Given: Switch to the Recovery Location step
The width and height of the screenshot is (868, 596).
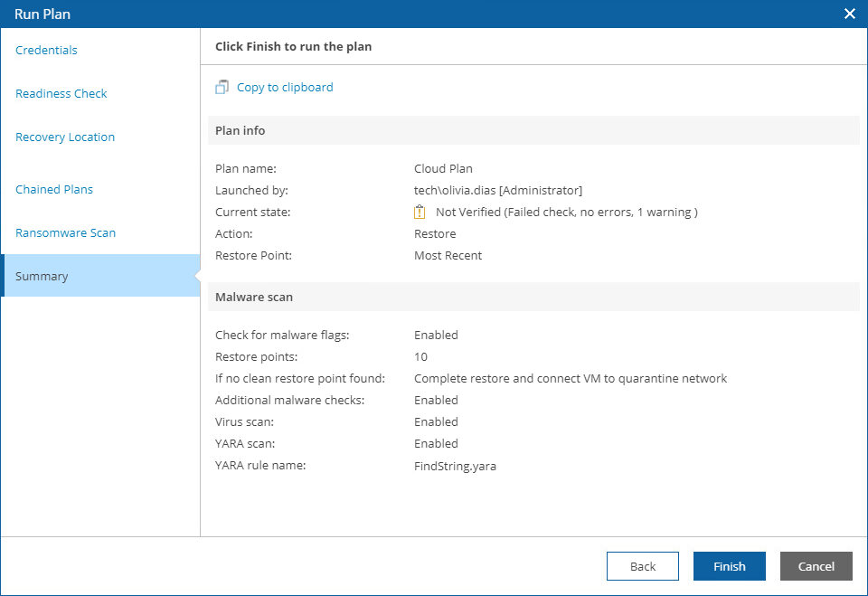Looking at the screenshot, I should pos(65,137).
